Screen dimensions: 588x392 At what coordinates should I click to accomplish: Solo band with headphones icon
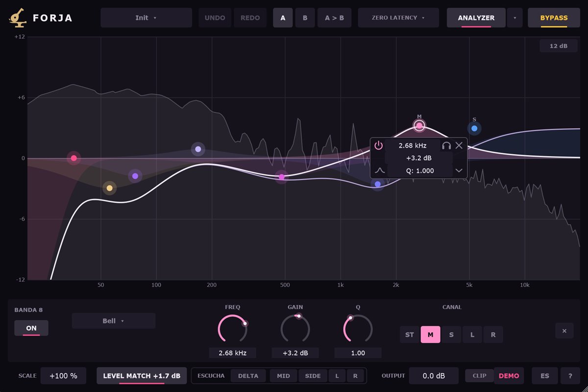[x=446, y=145]
